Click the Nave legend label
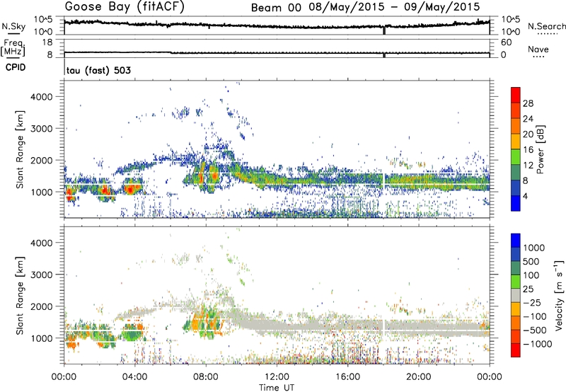This screenshot has width=566, height=392. [538, 50]
